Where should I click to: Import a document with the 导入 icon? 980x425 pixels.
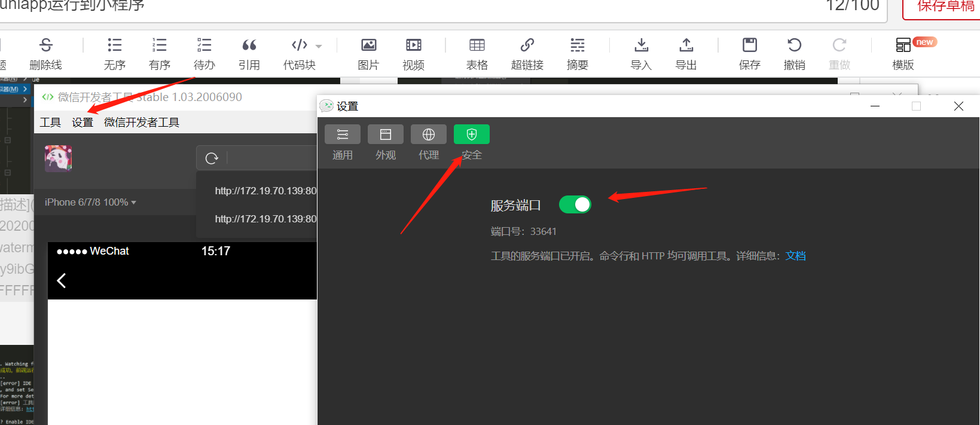(x=641, y=45)
